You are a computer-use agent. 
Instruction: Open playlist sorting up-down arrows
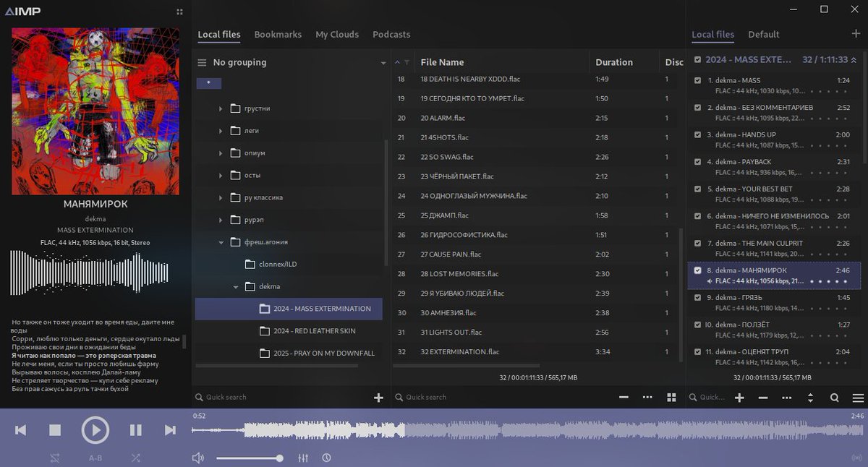pos(810,398)
